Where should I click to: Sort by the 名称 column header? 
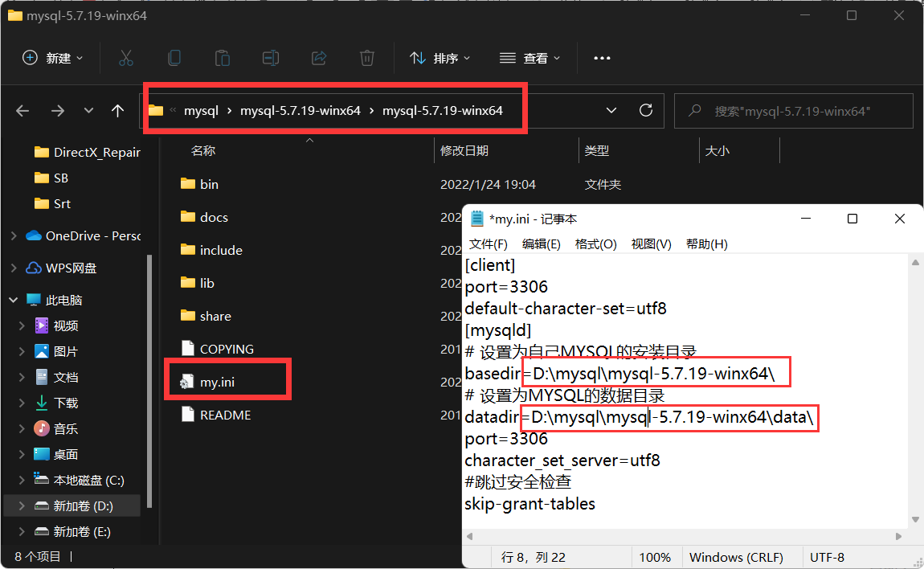(203, 151)
